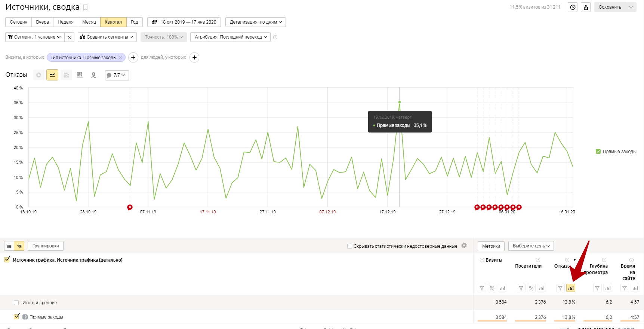644x329 pixels.
Task: Switch chart to line graph view
Action: 52,75
